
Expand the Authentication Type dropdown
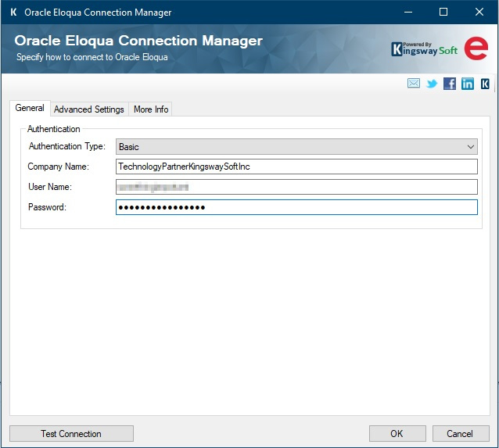296,147
